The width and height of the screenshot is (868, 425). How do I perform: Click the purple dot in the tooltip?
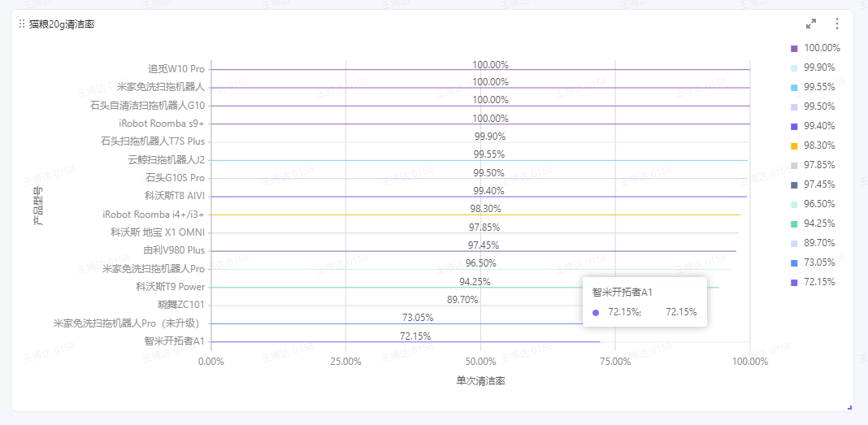[596, 312]
